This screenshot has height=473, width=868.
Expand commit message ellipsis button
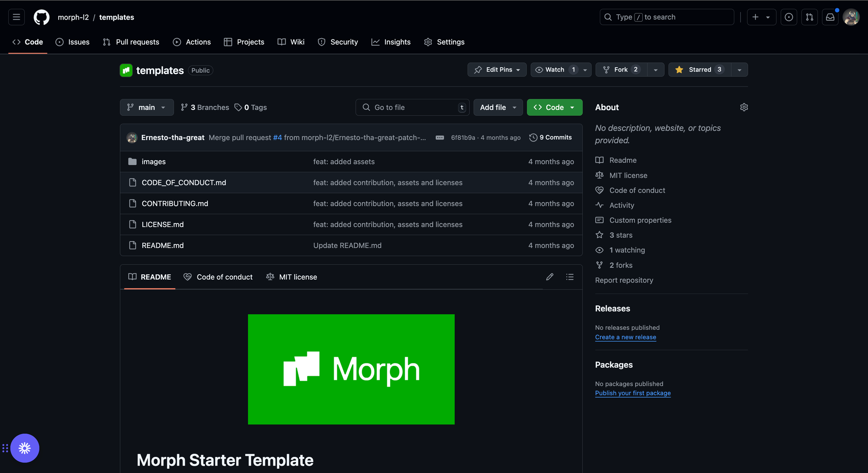440,138
